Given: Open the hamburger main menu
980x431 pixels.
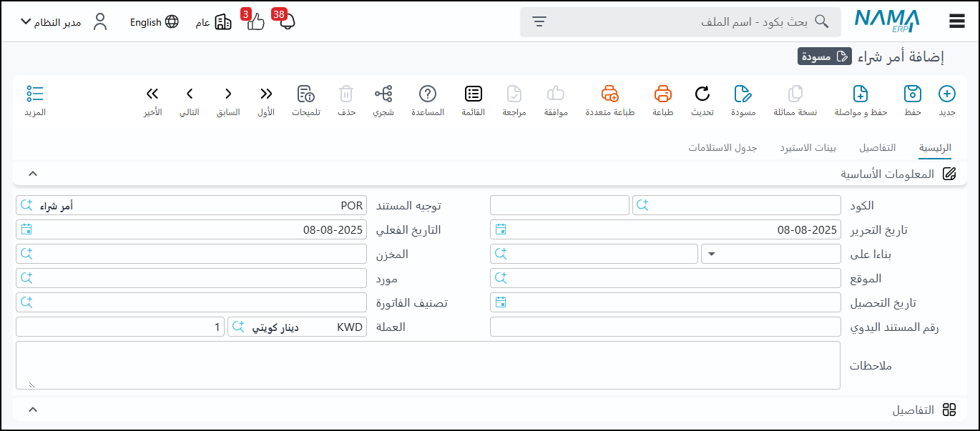Looking at the screenshot, I should click(957, 21).
